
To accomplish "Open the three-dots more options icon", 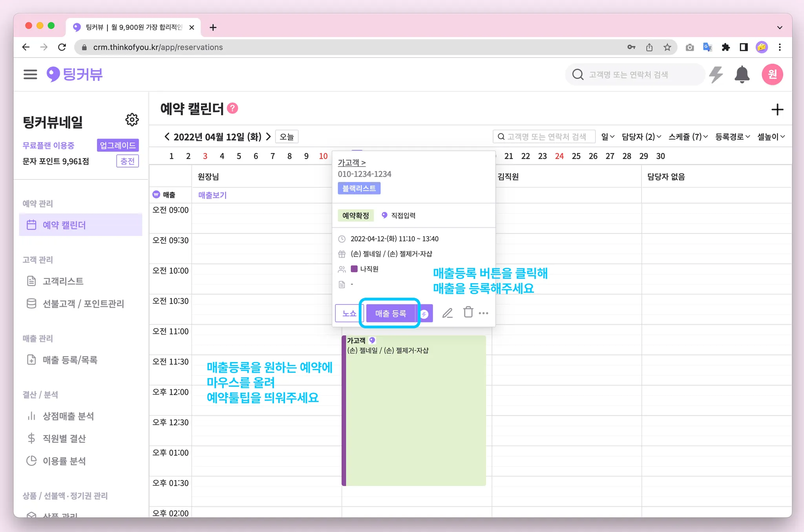I will tap(484, 313).
